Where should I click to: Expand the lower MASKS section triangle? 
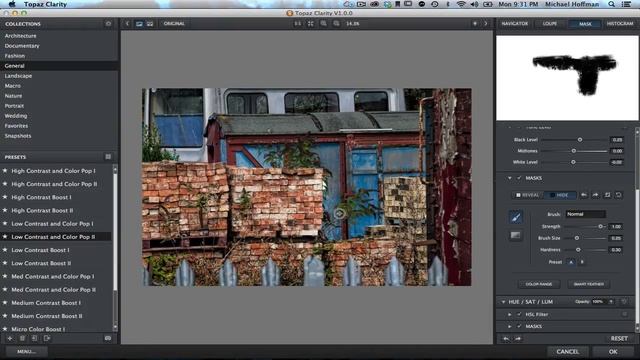[x=509, y=326]
